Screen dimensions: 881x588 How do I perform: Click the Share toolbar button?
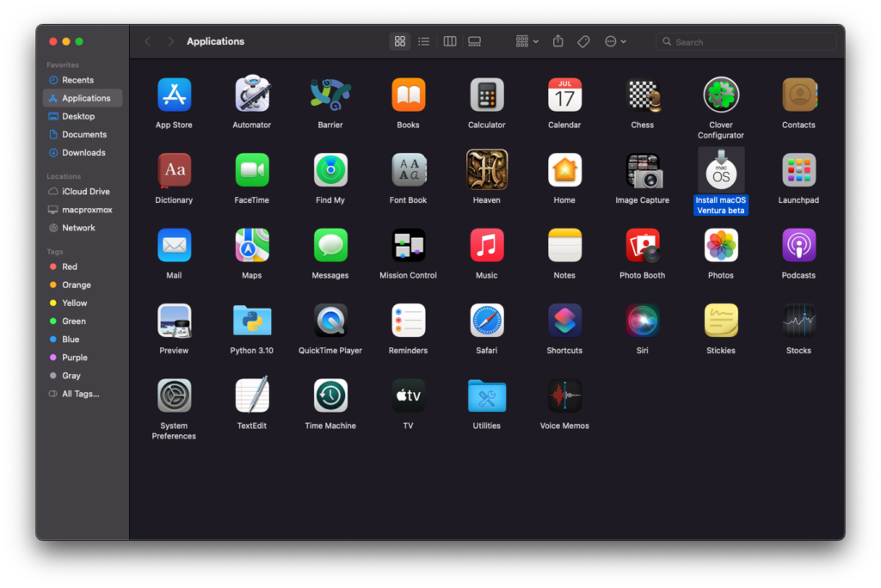pyautogui.click(x=558, y=41)
